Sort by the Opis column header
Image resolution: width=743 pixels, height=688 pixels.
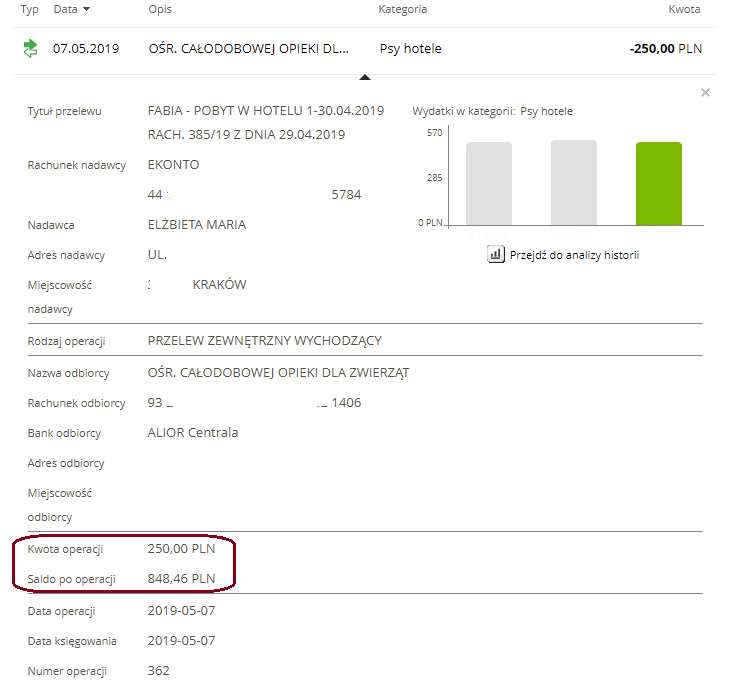coord(160,10)
